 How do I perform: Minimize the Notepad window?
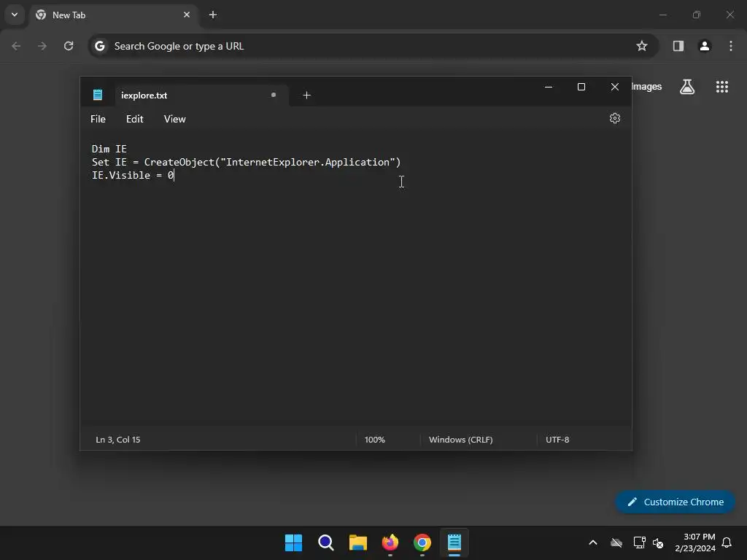[549, 87]
